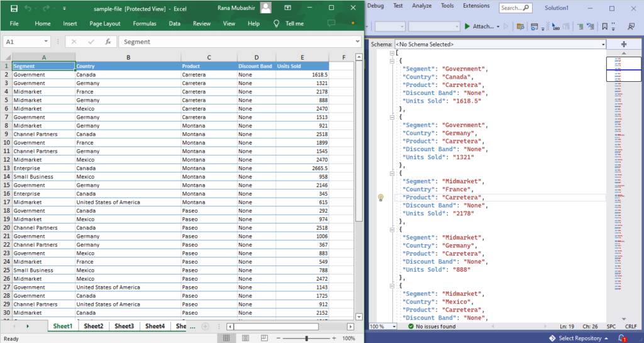644x343 pixels.
Task: Switch to the Sheet4 tab
Action: tap(155, 326)
